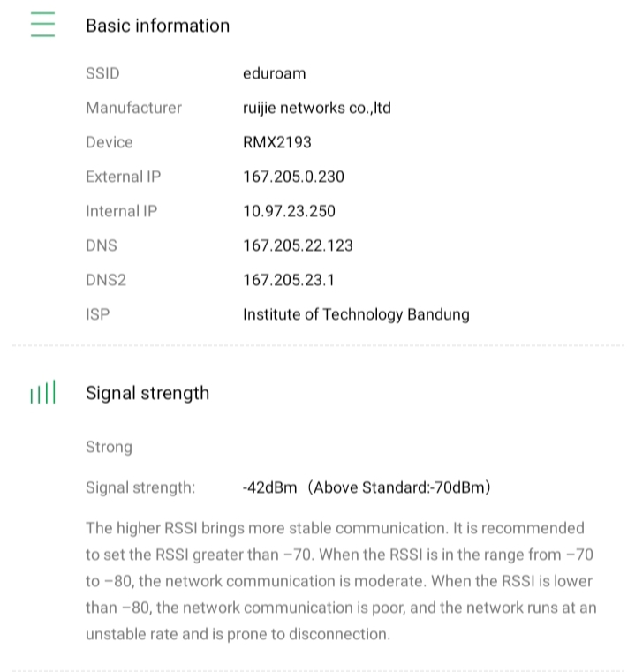Screen dimensions: 635x672
Task: Select the Basic information heading
Action: coord(157,26)
